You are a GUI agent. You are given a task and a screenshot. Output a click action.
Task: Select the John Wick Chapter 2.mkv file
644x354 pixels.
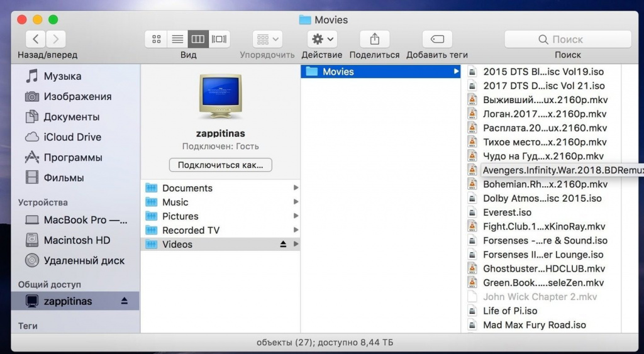pos(542,297)
